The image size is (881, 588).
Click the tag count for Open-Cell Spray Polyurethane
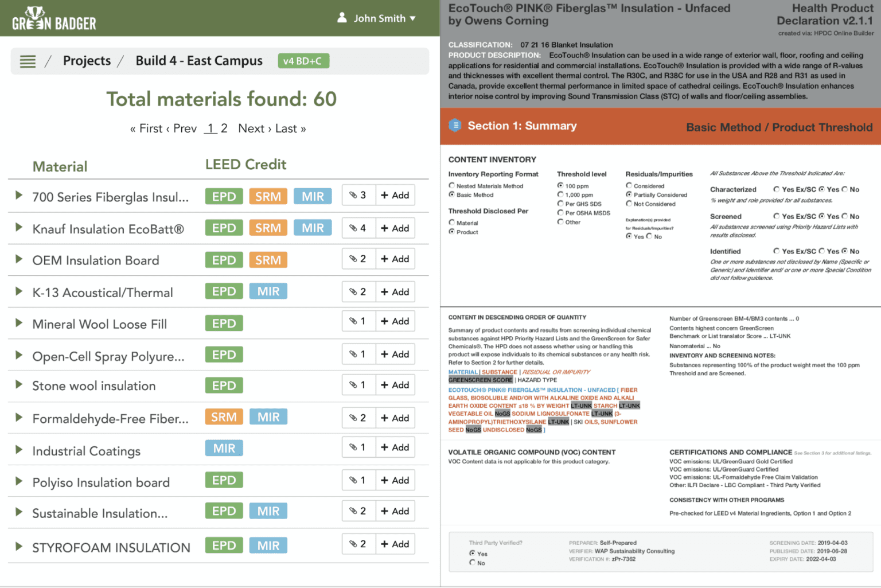tap(358, 354)
